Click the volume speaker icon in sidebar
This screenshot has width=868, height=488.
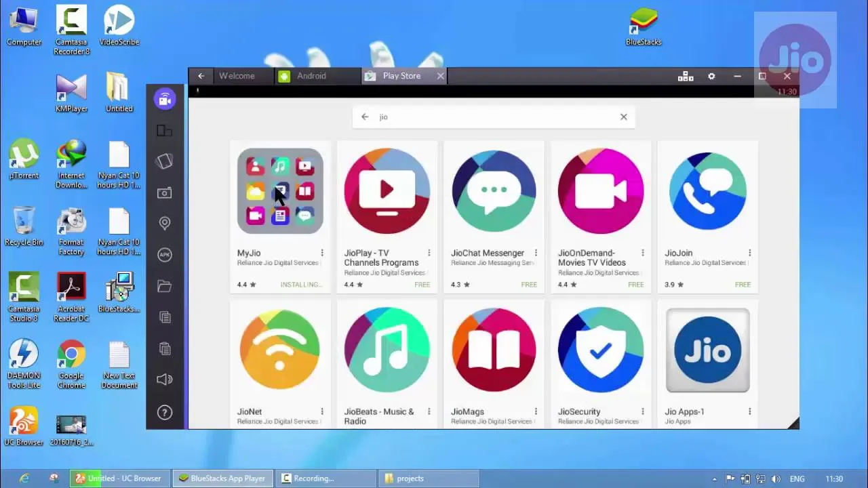164,380
